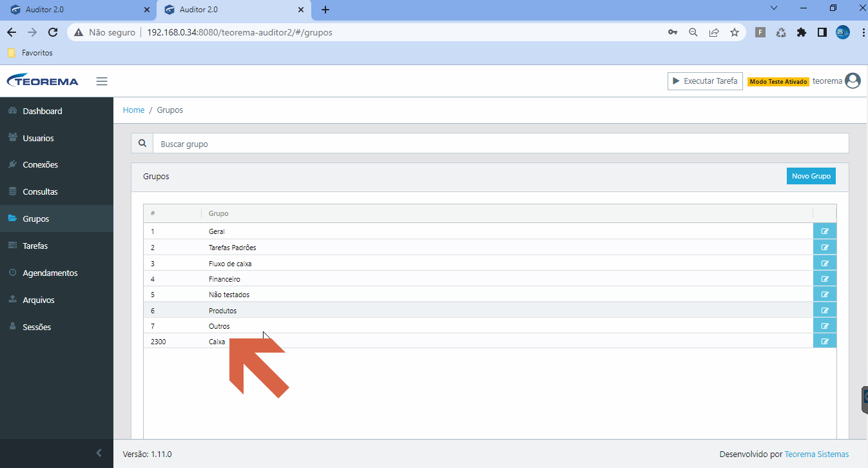This screenshot has width=868, height=468.
Task: Click the search magnifier icon
Action: tap(142, 144)
